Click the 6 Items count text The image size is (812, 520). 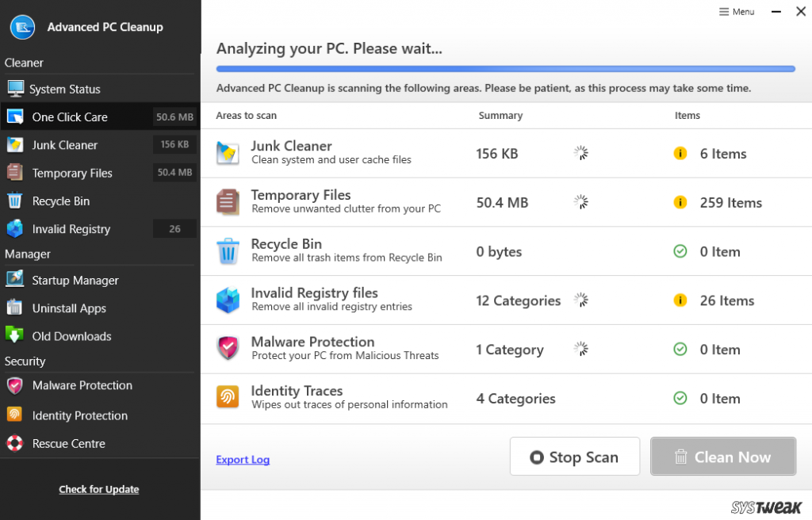[x=723, y=154]
